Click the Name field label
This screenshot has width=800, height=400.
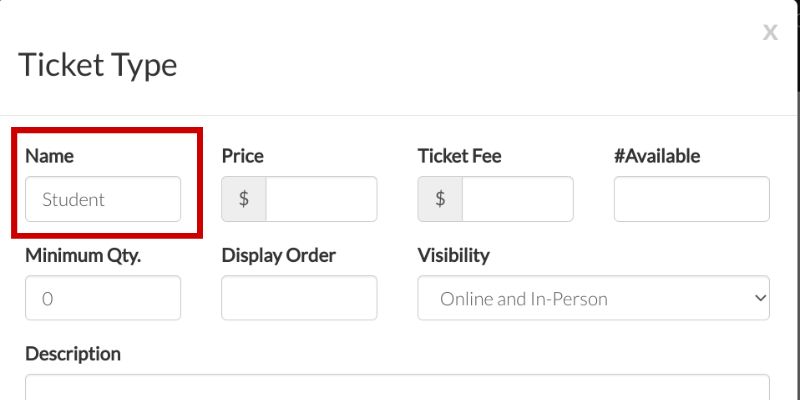point(50,156)
